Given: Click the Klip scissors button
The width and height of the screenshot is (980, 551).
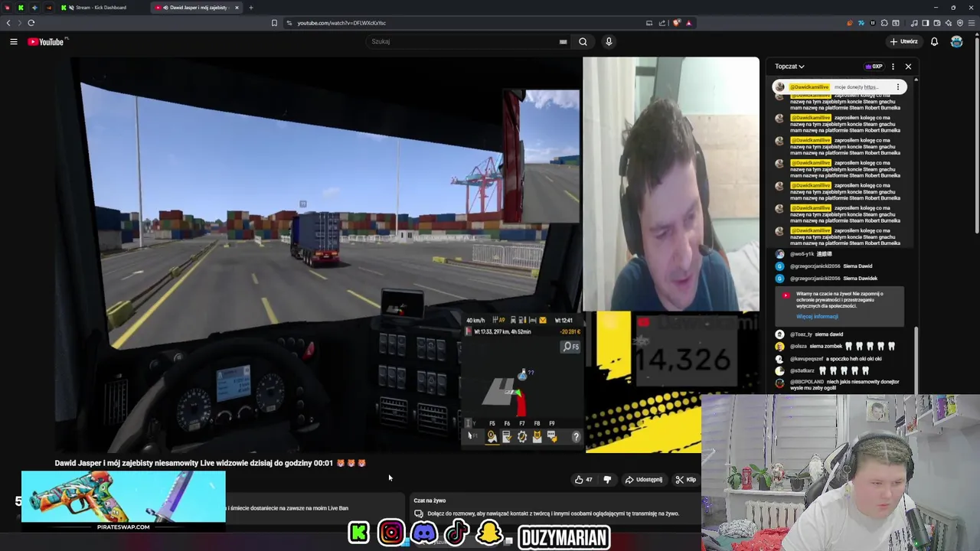Looking at the screenshot, I should tap(685, 480).
